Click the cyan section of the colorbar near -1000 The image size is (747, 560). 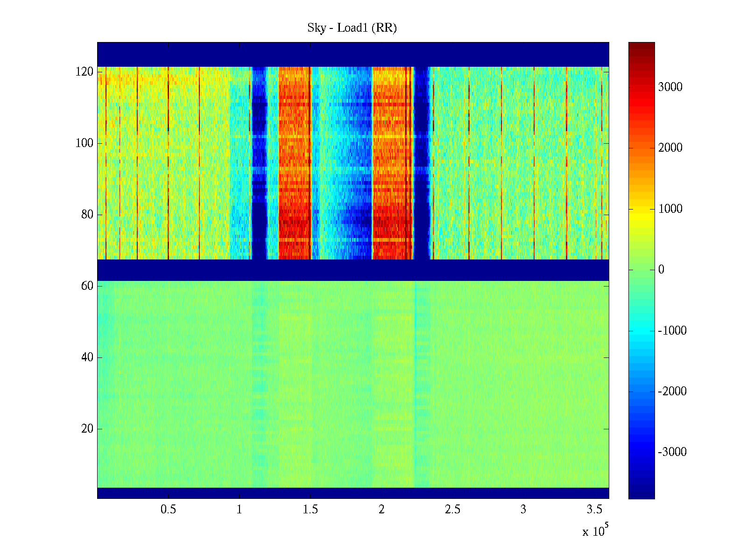[641, 330]
